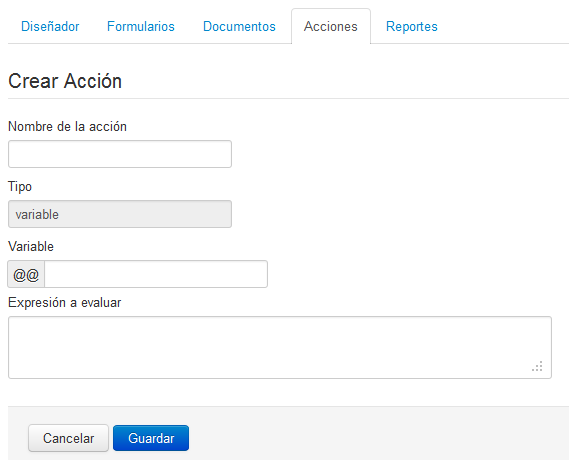The width and height of the screenshot is (569, 460).
Task: Select the Acciones tab
Action: 331,26
